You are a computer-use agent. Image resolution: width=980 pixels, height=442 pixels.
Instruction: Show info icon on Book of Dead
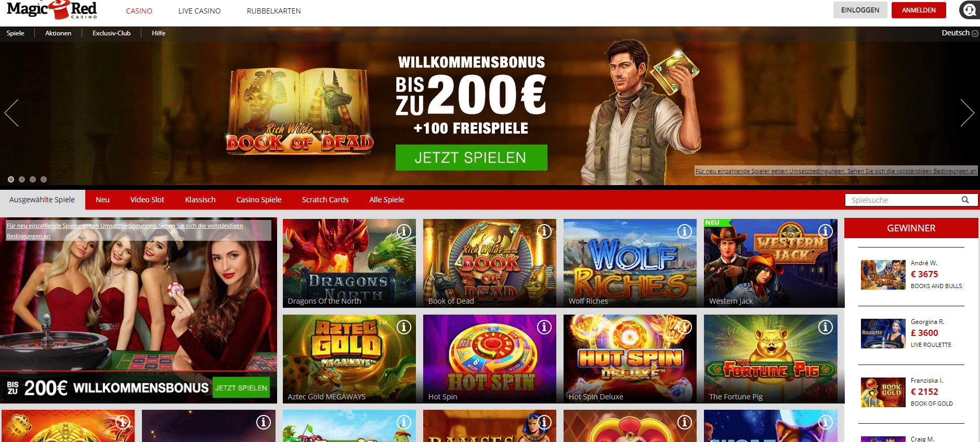pos(544,231)
